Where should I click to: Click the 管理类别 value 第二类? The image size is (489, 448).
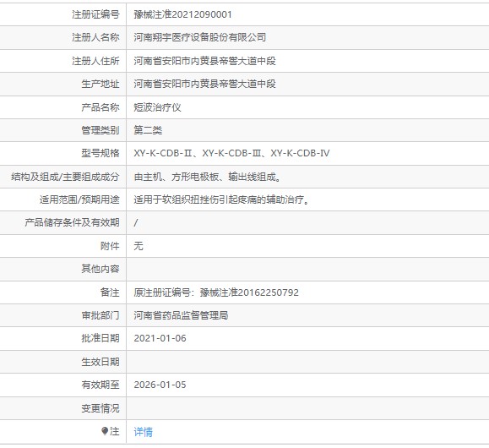pos(148,130)
